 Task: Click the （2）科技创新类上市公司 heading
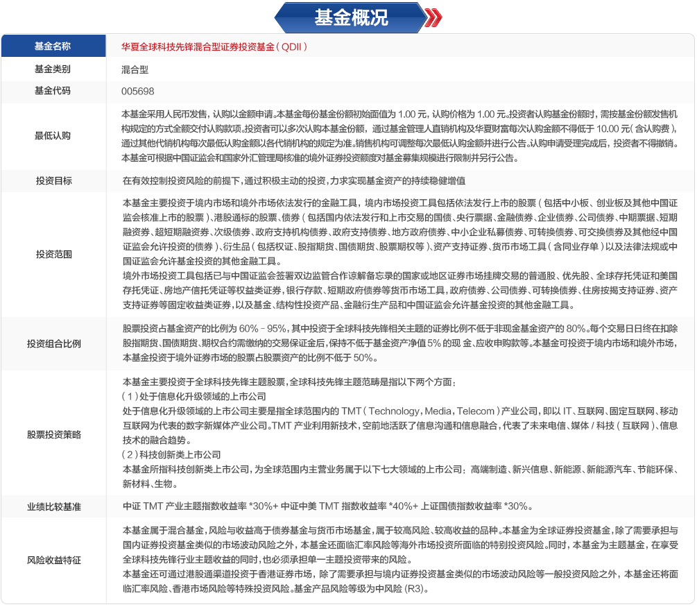[x=171, y=454]
